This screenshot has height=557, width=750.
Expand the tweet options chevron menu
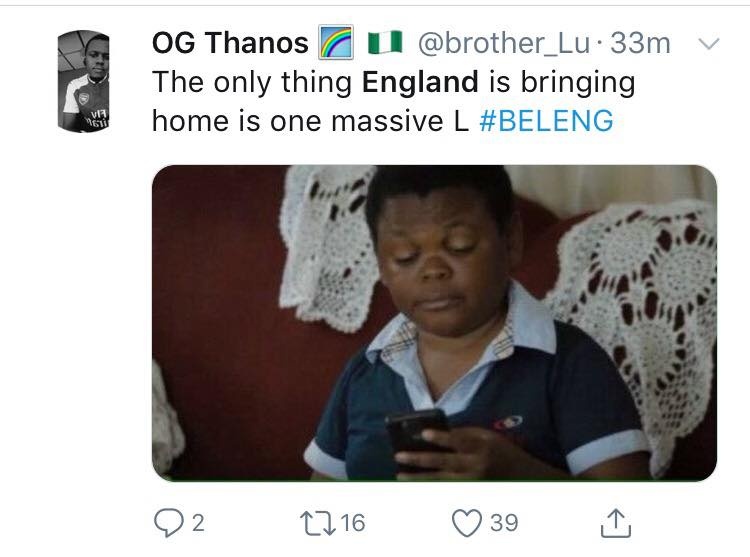click(707, 44)
